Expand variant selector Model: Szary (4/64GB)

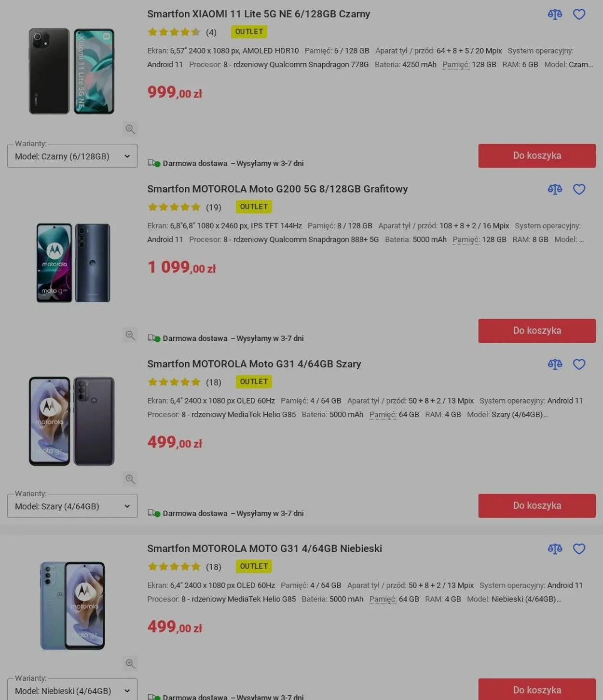(x=72, y=506)
